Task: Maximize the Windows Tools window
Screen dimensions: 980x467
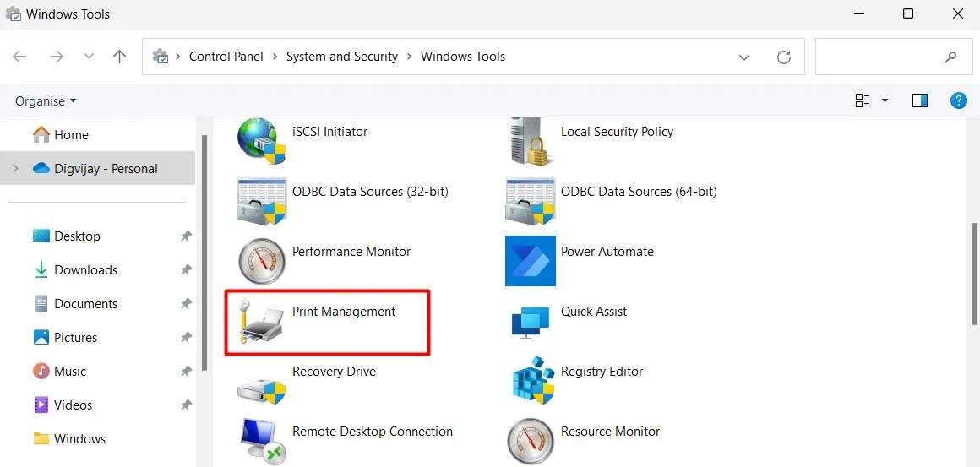Action: 908,14
